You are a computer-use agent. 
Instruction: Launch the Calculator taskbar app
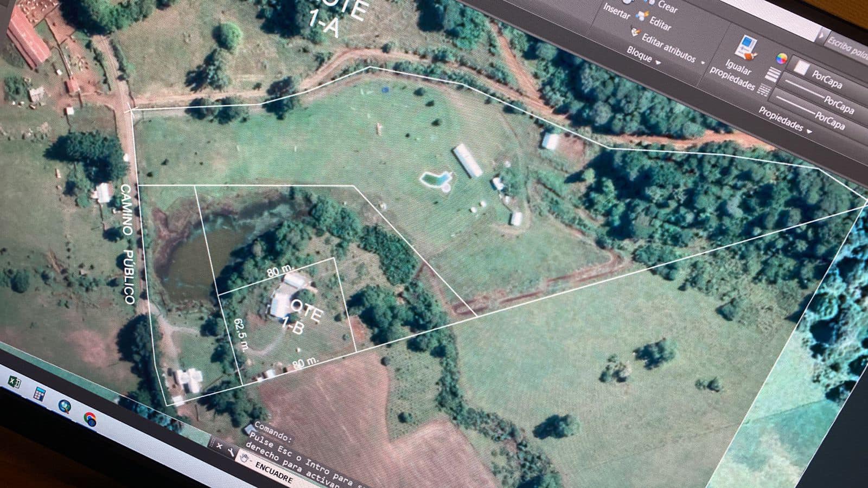[39, 394]
